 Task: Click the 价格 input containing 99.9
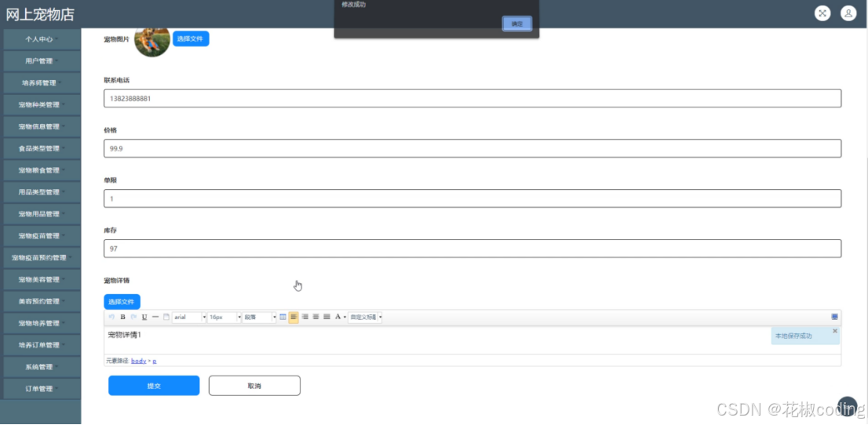tap(472, 148)
